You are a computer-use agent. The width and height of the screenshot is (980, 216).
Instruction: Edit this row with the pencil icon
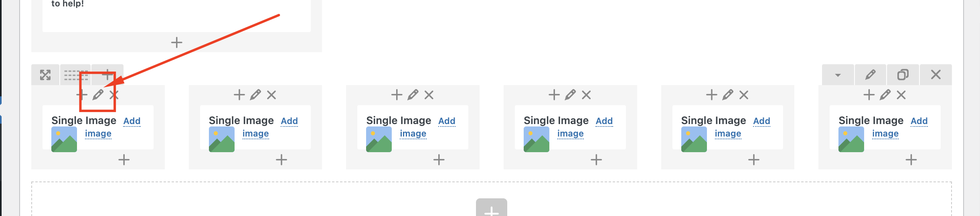click(x=871, y=75)
